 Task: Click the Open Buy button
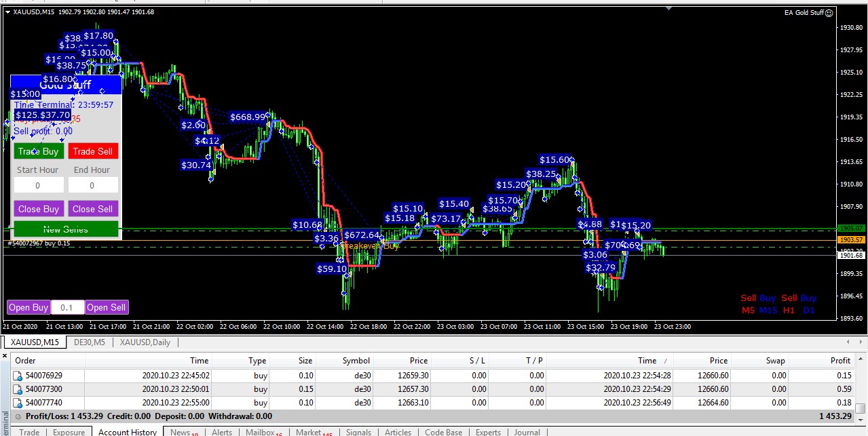tap(29, 307)
